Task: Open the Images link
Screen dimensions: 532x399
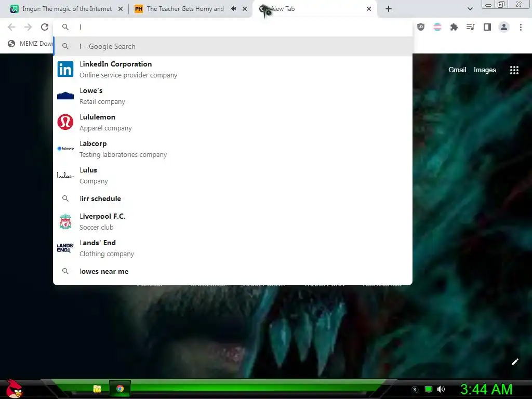Action: (x=485, y=70)
